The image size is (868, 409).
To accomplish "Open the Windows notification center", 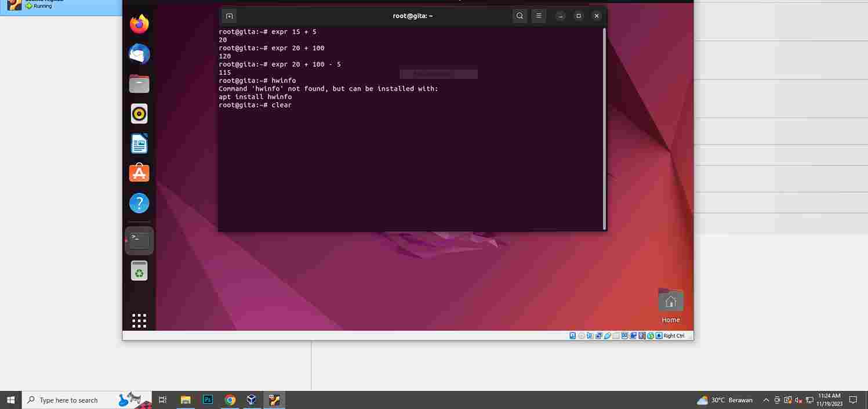I will point(853,400).
